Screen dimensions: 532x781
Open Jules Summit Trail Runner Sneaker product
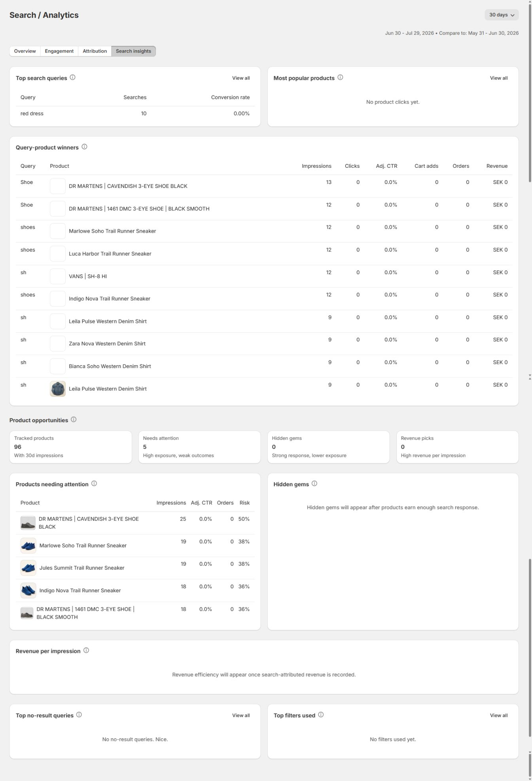(x=82, y=568)
